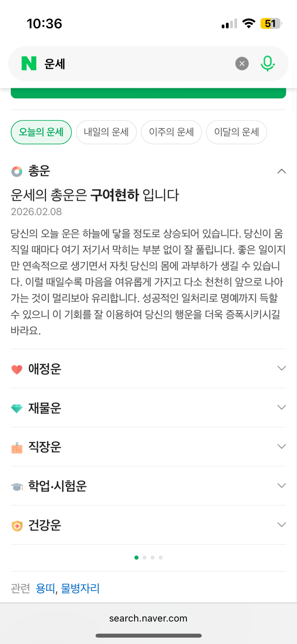Image resolution: width=297 pixels, height=644 pixels.
Task: Switch to 내일의 운세 tab
Action: click(x=106, y=132)
